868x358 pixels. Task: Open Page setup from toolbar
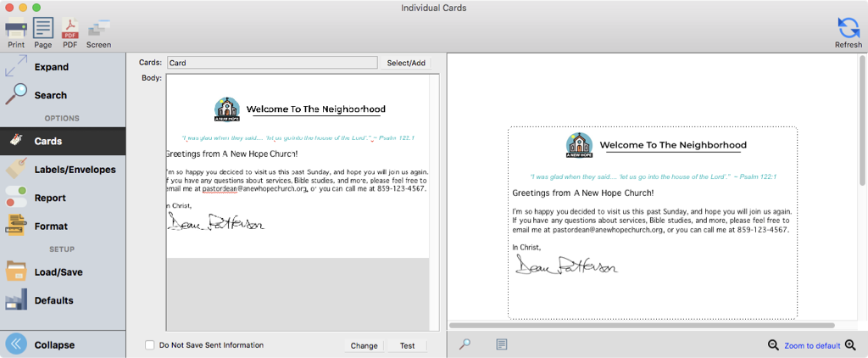tap(43, 32)
